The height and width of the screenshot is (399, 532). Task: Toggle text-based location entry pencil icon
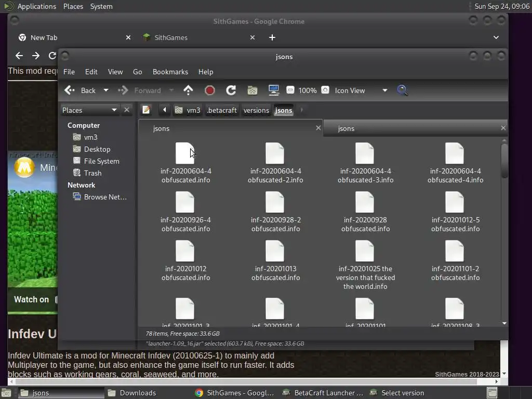(146, 110)
